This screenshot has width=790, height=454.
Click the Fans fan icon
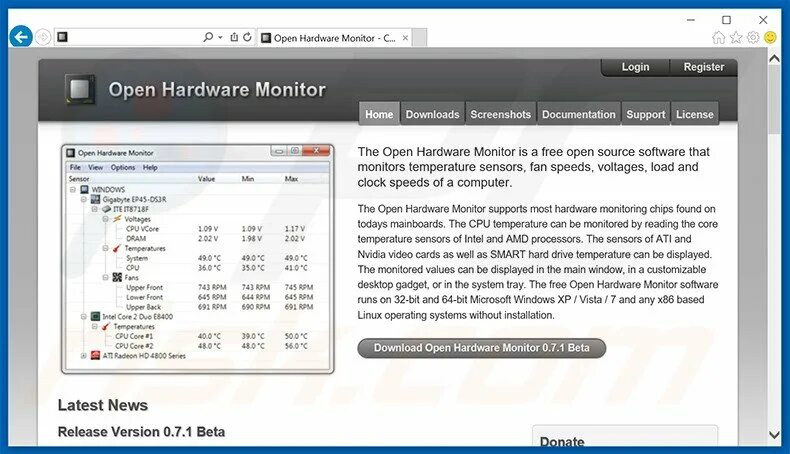117,278
